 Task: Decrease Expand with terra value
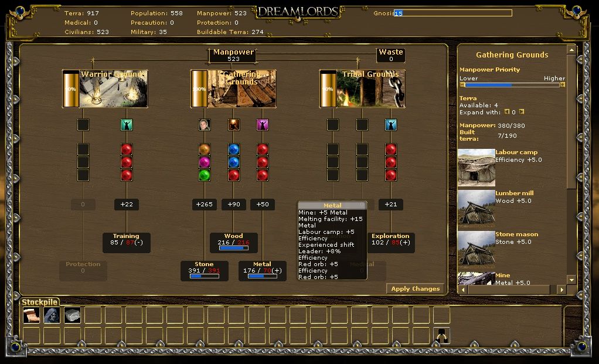click(x=507, y=112)
